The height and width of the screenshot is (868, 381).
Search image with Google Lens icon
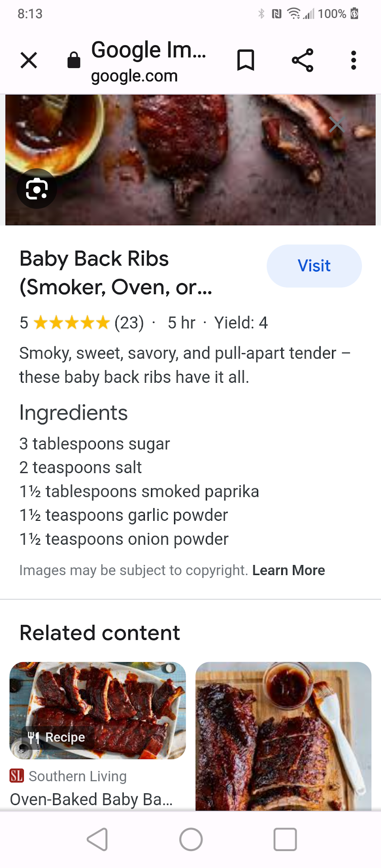click(x=37, y=189)
